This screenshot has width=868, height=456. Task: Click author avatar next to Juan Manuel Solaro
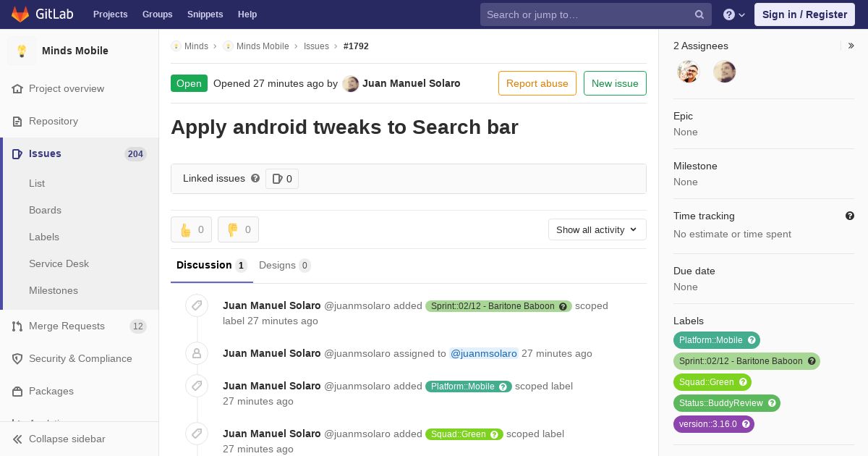pos(351,83)
